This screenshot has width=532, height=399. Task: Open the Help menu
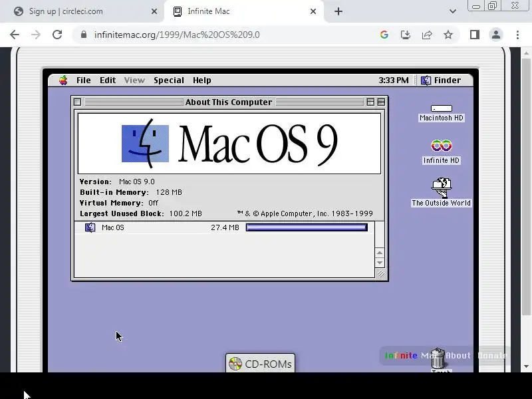[x=202, y=80]
